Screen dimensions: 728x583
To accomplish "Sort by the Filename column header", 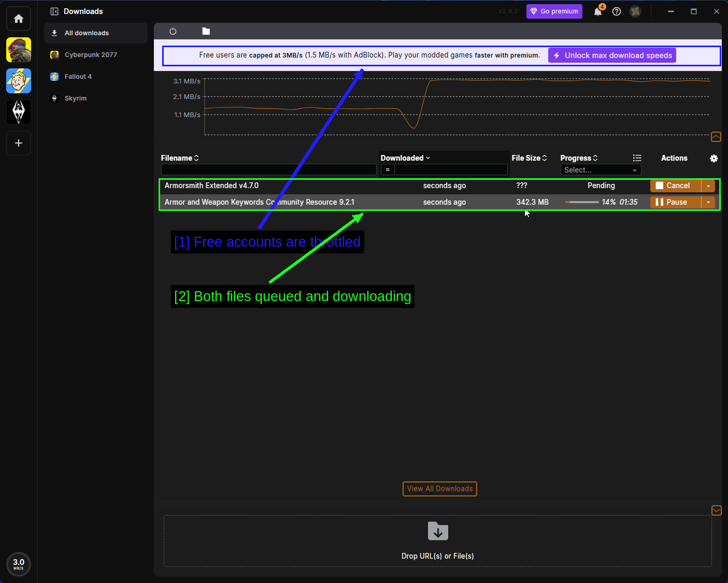I will [180, 158].
